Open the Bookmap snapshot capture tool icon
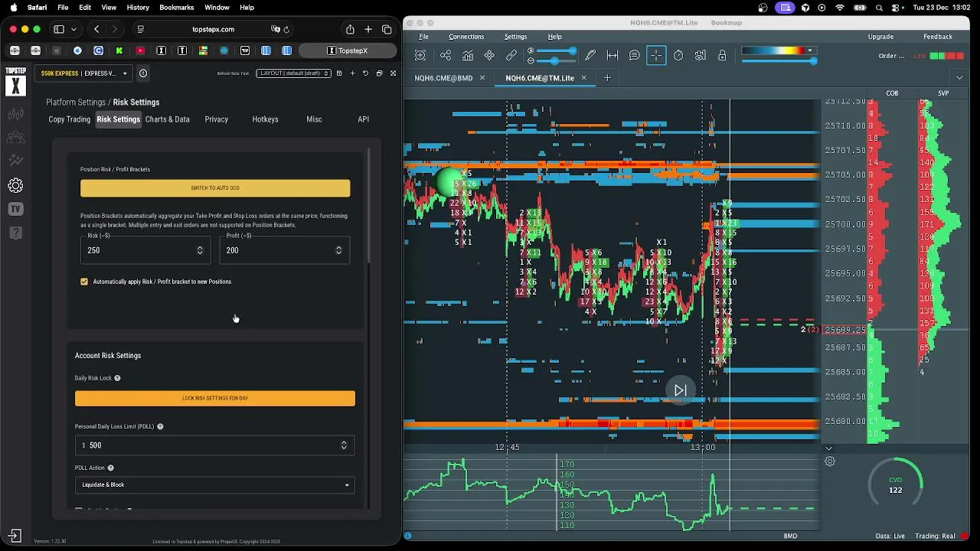Image resolution: width=980 pixels, height=551 pixels. (x=420, y=55)
